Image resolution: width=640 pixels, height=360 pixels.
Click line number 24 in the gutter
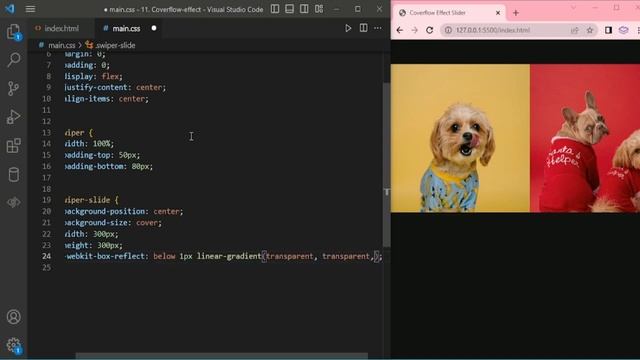coord(47,256)
